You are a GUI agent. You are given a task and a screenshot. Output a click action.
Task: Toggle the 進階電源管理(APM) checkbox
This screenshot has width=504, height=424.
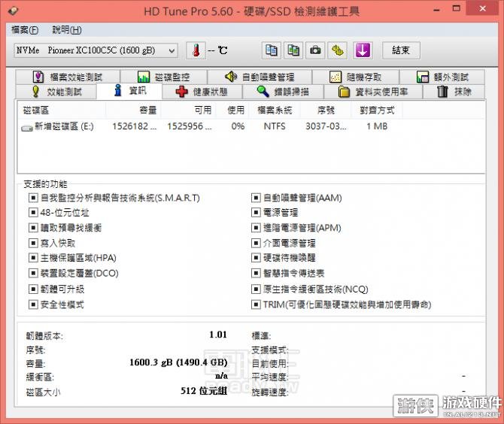[256, 228]
